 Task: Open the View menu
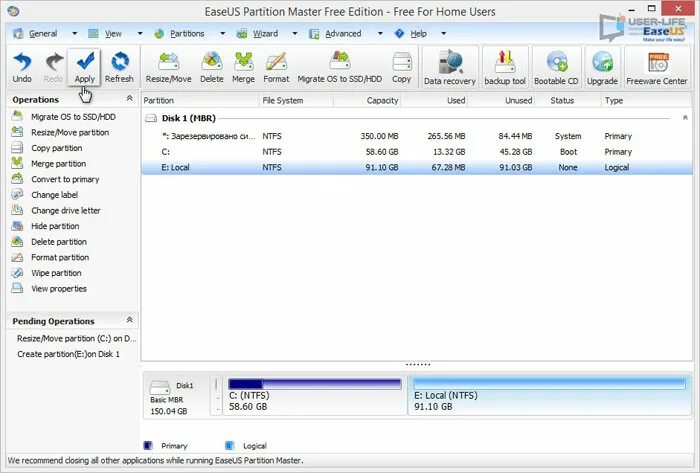pos(113,33)
